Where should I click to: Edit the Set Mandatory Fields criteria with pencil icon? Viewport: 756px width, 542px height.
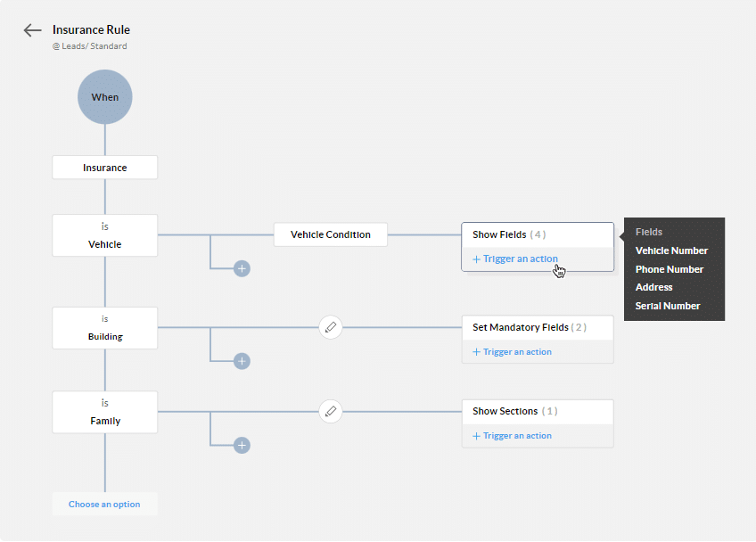pyautogui.click(x=330, y=327)
